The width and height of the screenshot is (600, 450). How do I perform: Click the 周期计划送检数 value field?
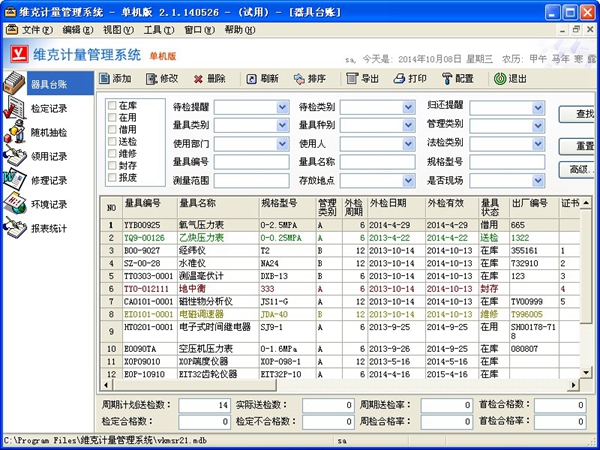point(204,405)
